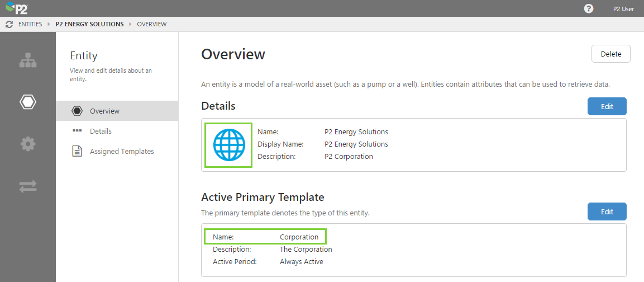The image size is (644, 282).
Task: Click the P2 Energy Solutions breadcrumb
Action: [x=89, y=24]
